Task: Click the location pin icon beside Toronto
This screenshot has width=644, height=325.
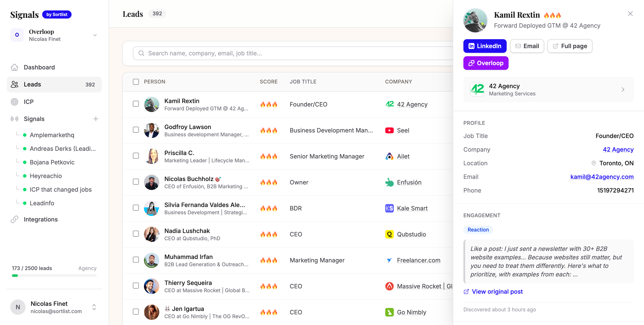Action: (x=594, y=163)
